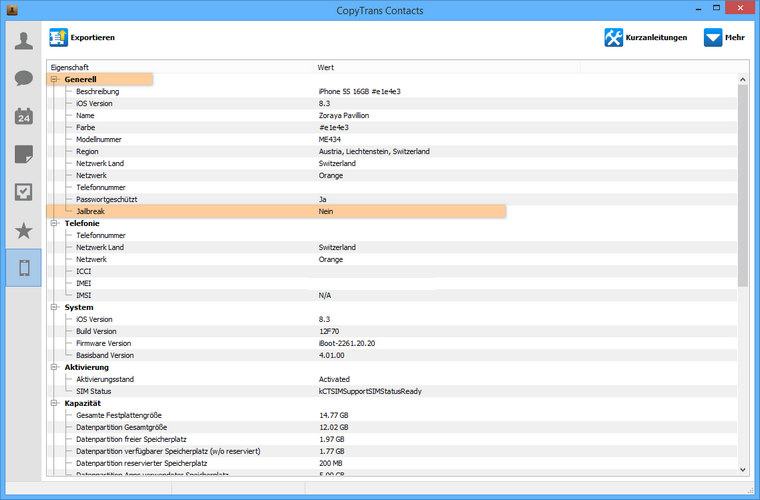Click the value 'Zoraya Pavillion'
The height and width of the screenshot is (500, 760).
pos(344,115)
